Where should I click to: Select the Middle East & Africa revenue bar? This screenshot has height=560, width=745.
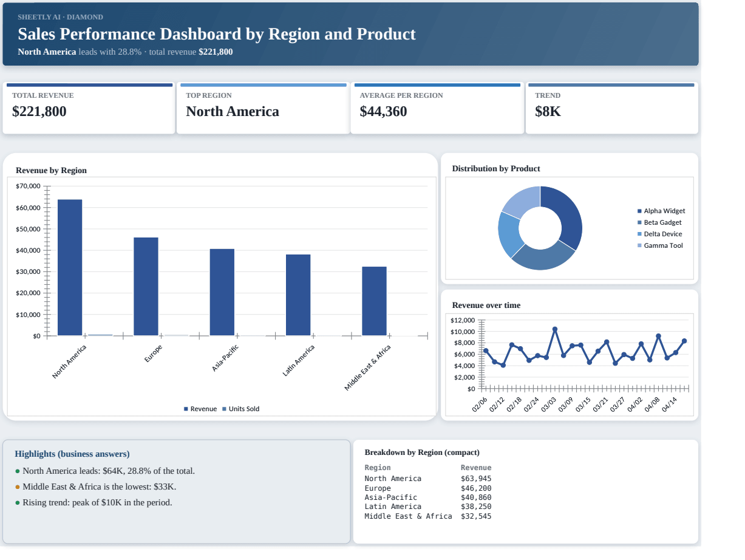pos(374,301)
